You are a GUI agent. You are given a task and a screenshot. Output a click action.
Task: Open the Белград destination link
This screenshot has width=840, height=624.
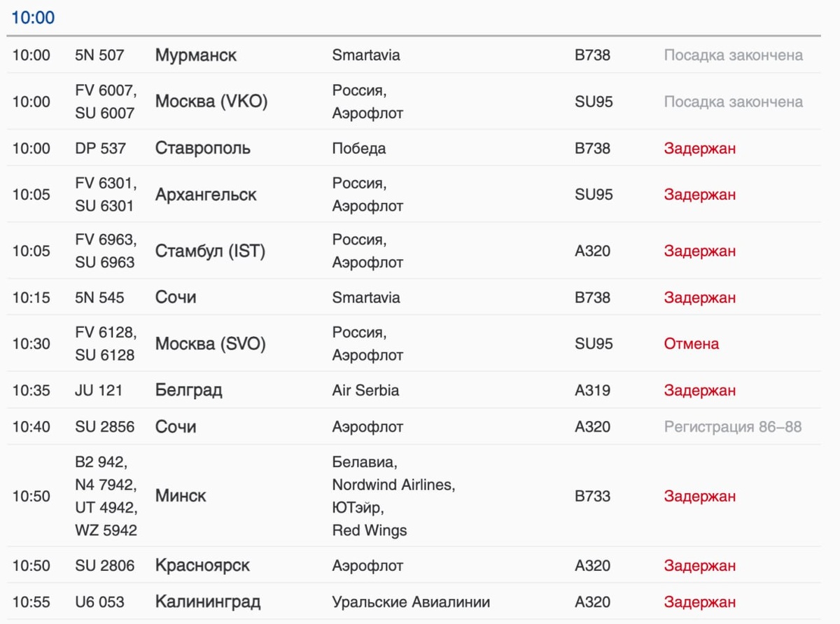pos(188,390)
